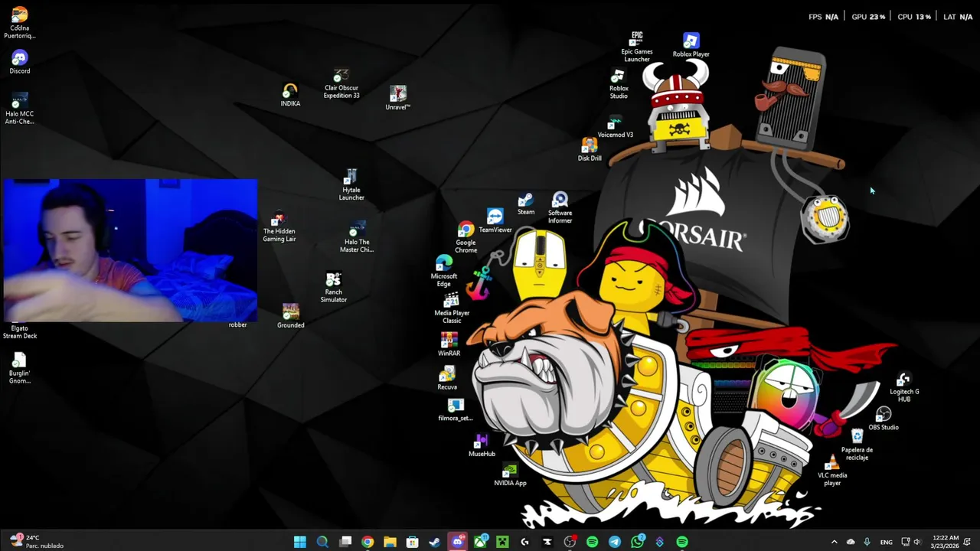The width and height of the screenshot is (980, 551).
Task: Open the filmora_set installer file
Action: tap(456, 409)
